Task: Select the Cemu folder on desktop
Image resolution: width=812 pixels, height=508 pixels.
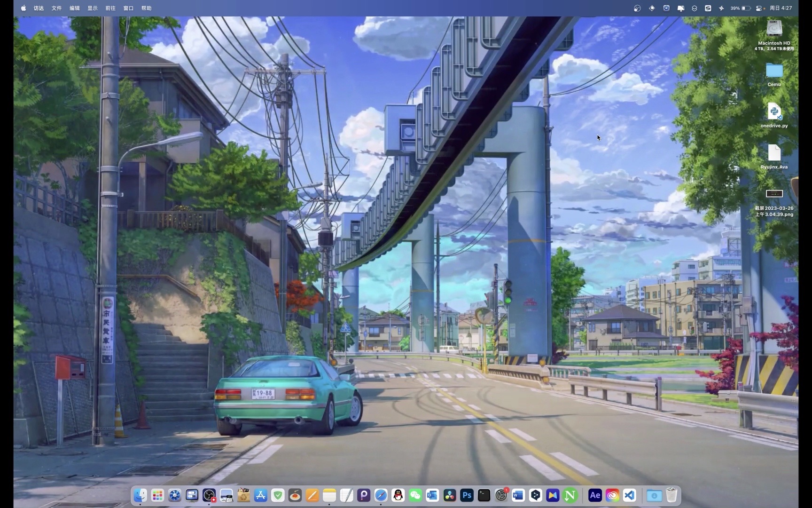Action: [x=774, y=71]
